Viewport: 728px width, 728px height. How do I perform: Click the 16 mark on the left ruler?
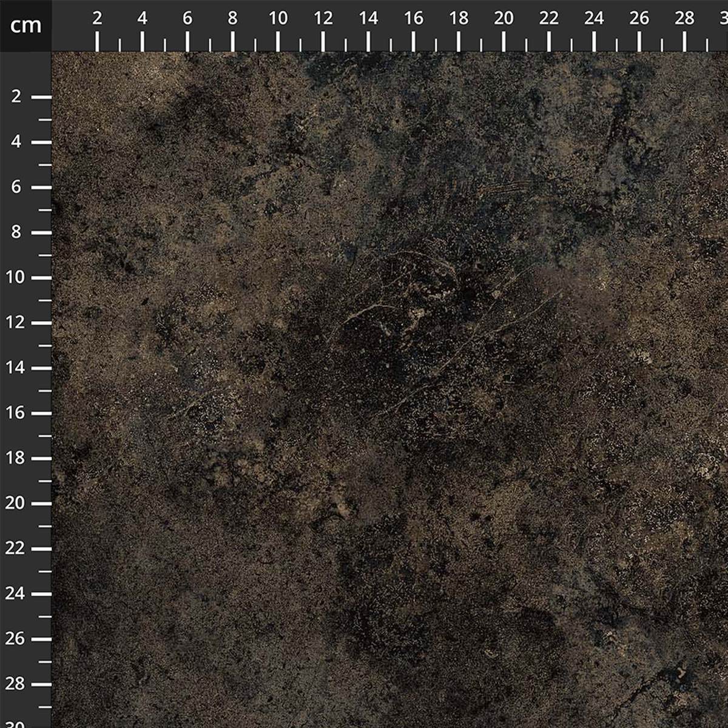click(17, 413)
